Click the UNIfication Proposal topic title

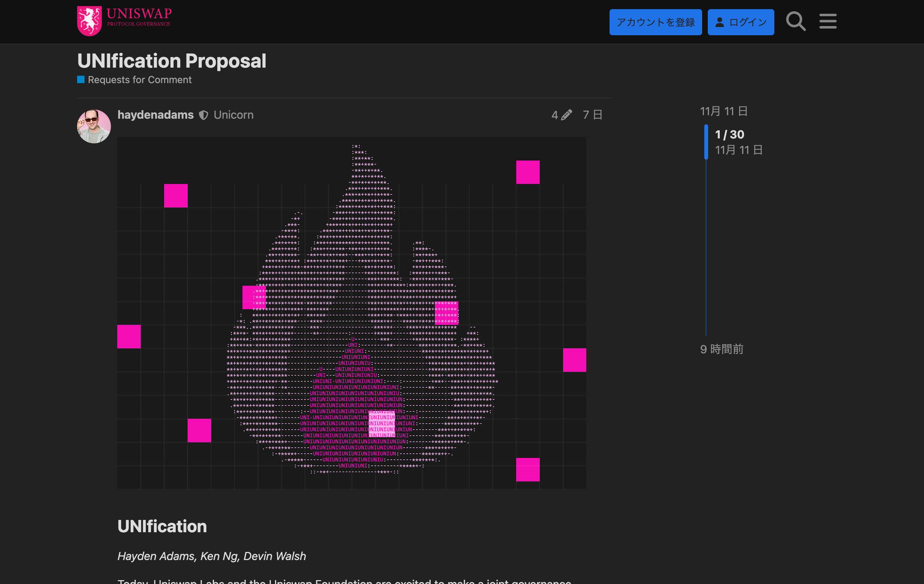171,61
